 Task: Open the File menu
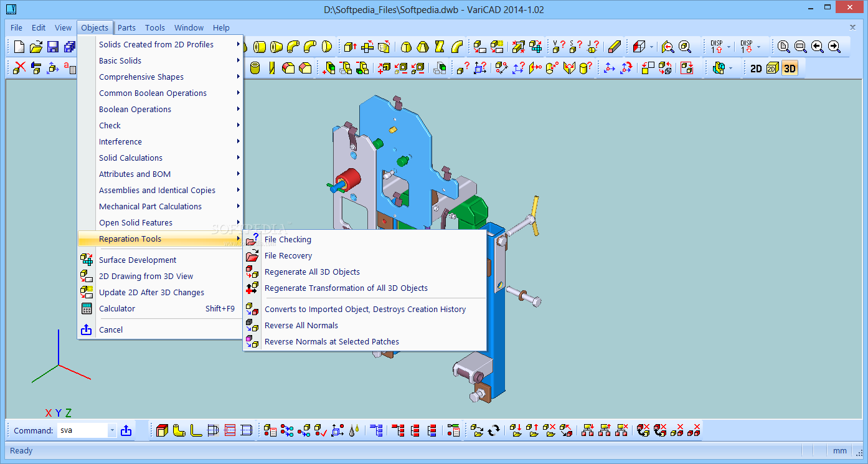coord(16,27)
